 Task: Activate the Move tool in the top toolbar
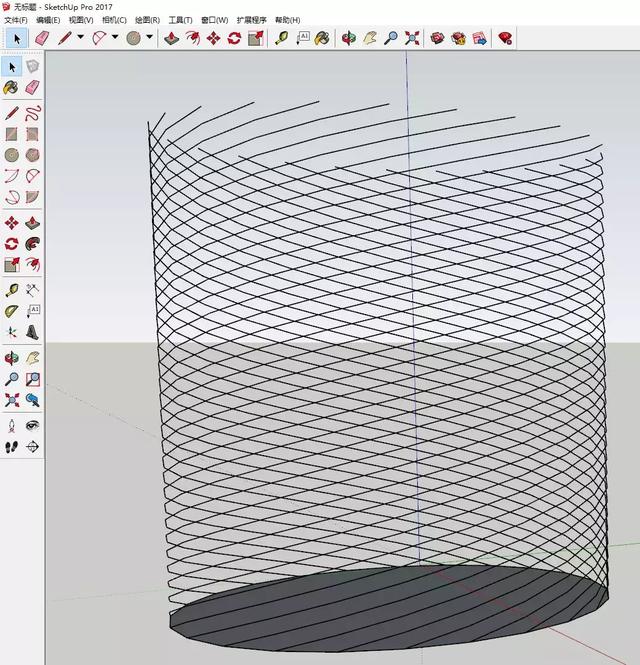coord(213,39)
